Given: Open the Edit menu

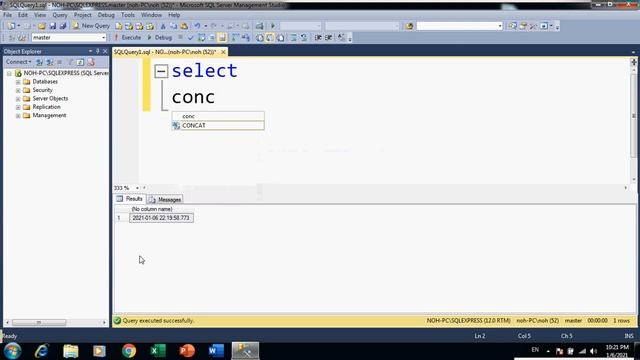Looking at the screenshot, I should (x=23, y=15).
